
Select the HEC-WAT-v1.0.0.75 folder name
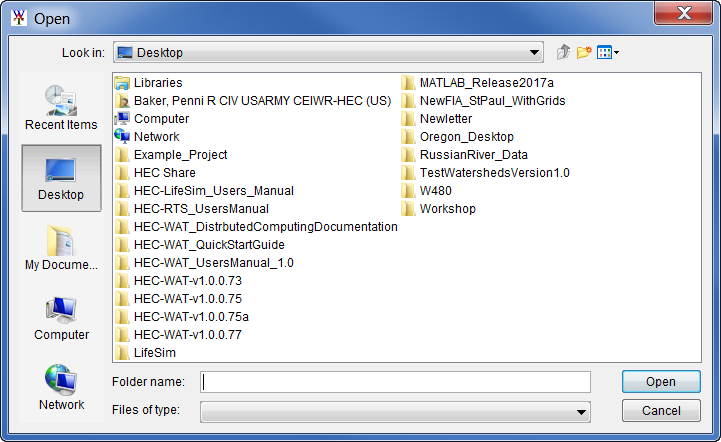click(188, 298)
